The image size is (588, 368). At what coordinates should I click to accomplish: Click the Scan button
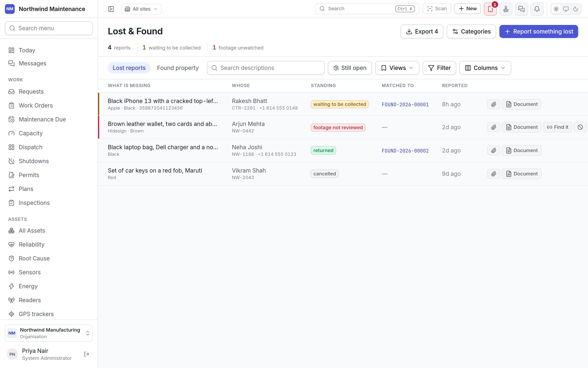[437, 9]
